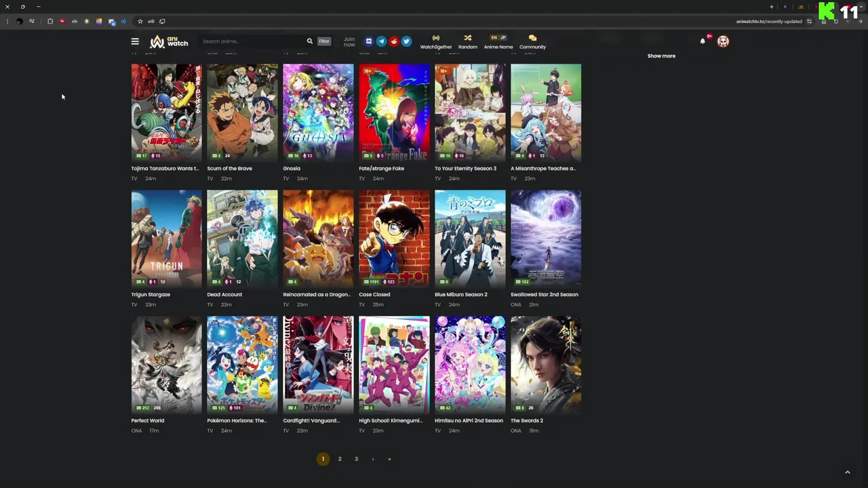Pick a Random anime from header
This screenshot has width=868, height=488.
click(468, 42)
